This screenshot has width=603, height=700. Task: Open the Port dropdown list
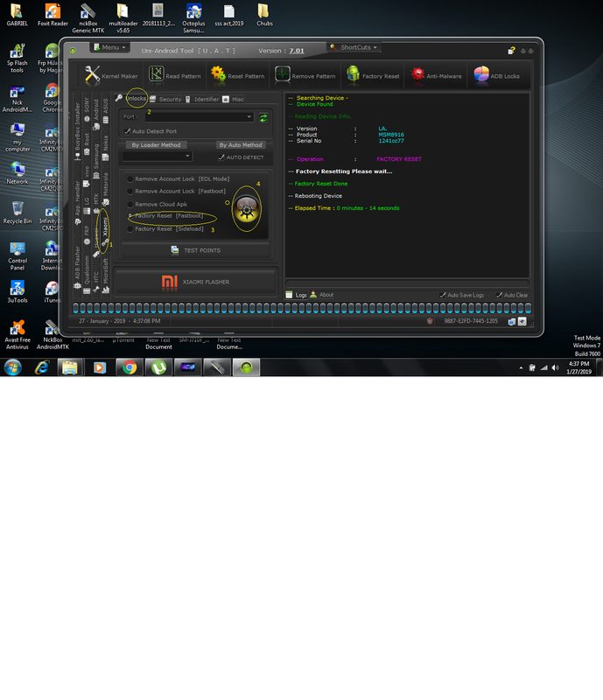200,117
